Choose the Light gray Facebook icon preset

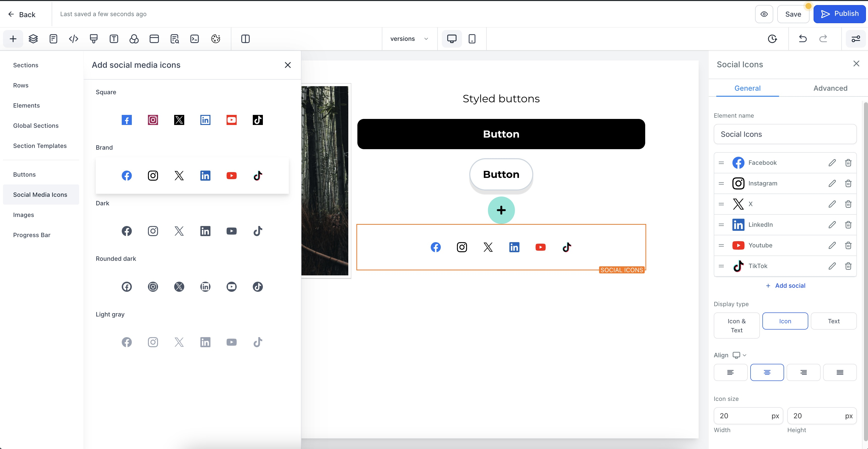pyautogui.click(x=127, y=342)
